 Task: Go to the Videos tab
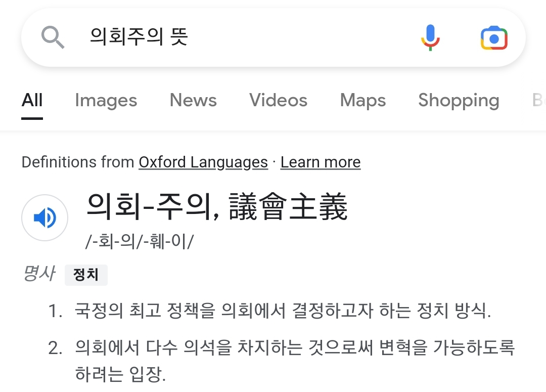coord(278,100)
